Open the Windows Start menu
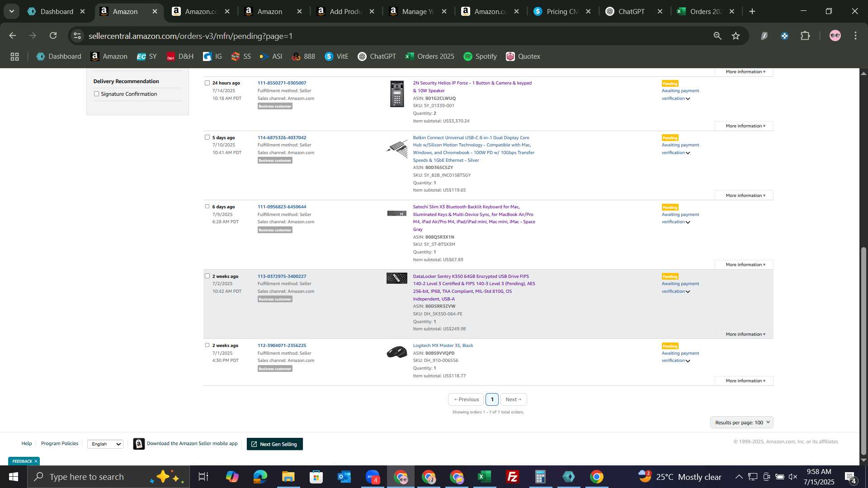Viewport: 868px width, 488px height. click(13, 477)
